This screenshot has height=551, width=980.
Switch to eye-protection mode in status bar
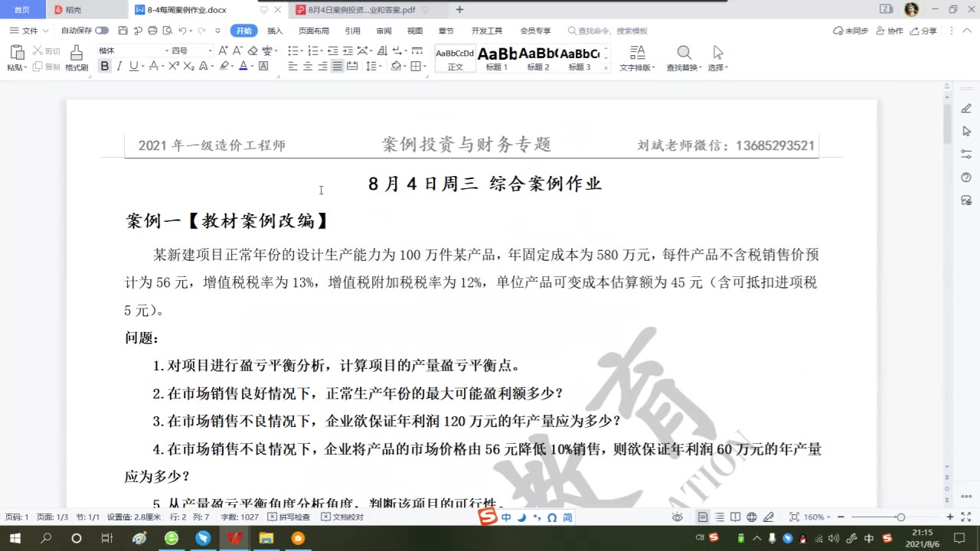(x=678, y=518)
